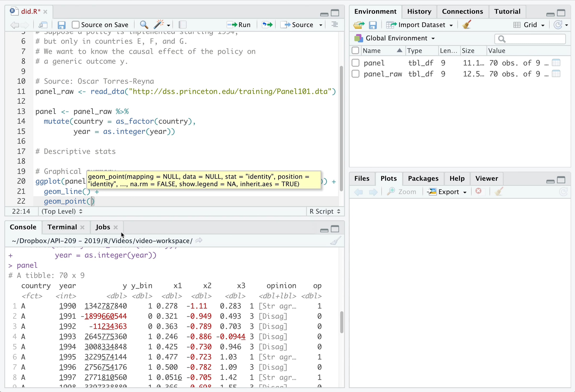This screenshot has width=575, height=392.
Task: Clear the console with broom icon
Action: [x=335, y=241]
